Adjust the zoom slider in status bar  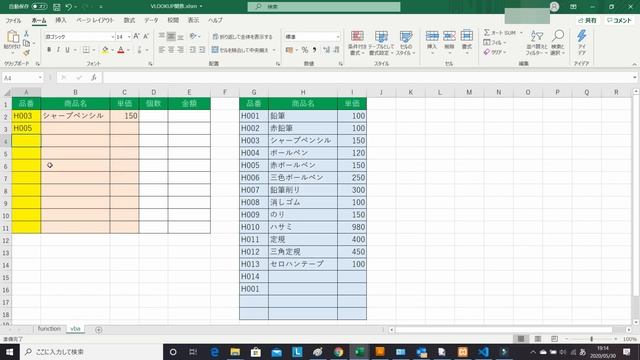click(x=591, y=339)
